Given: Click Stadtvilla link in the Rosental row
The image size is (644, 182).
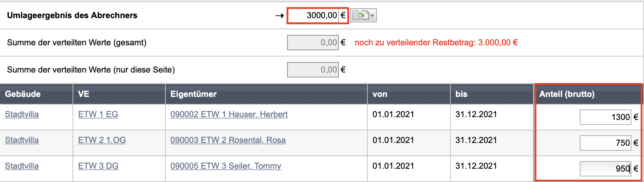Looking at the screenshot, I should click(22, 140).
